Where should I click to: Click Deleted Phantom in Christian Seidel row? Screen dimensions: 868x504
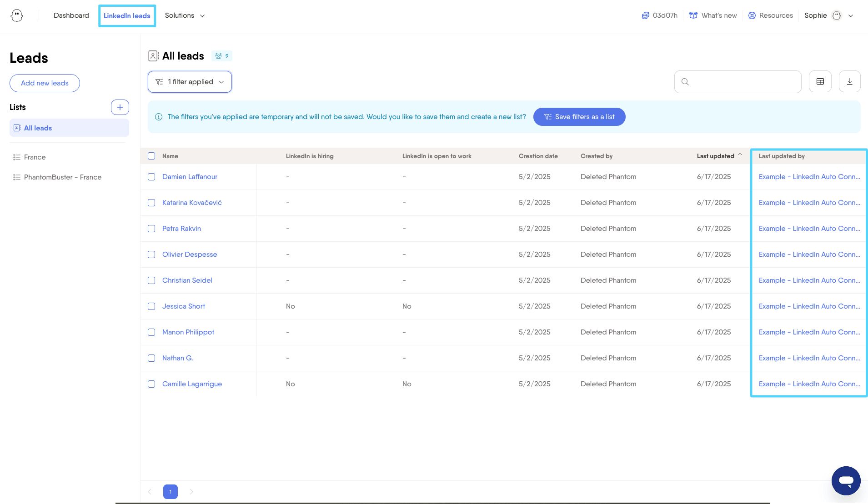tap(608, 280)
